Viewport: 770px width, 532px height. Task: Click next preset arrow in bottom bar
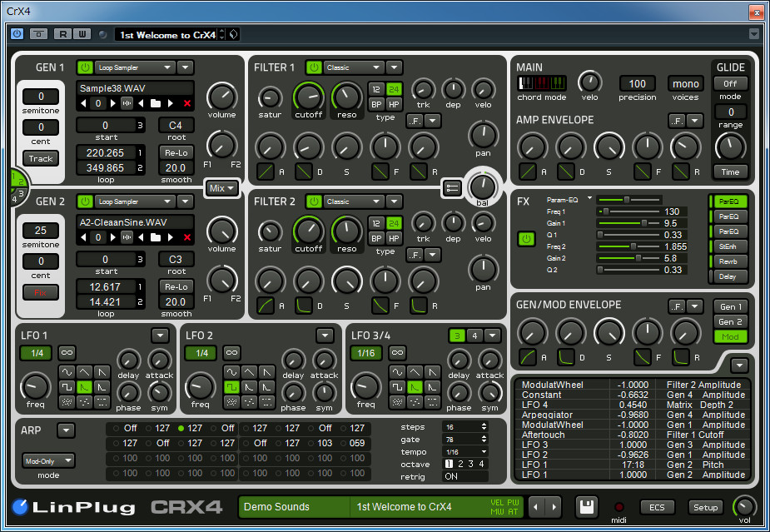coord(554,507)
